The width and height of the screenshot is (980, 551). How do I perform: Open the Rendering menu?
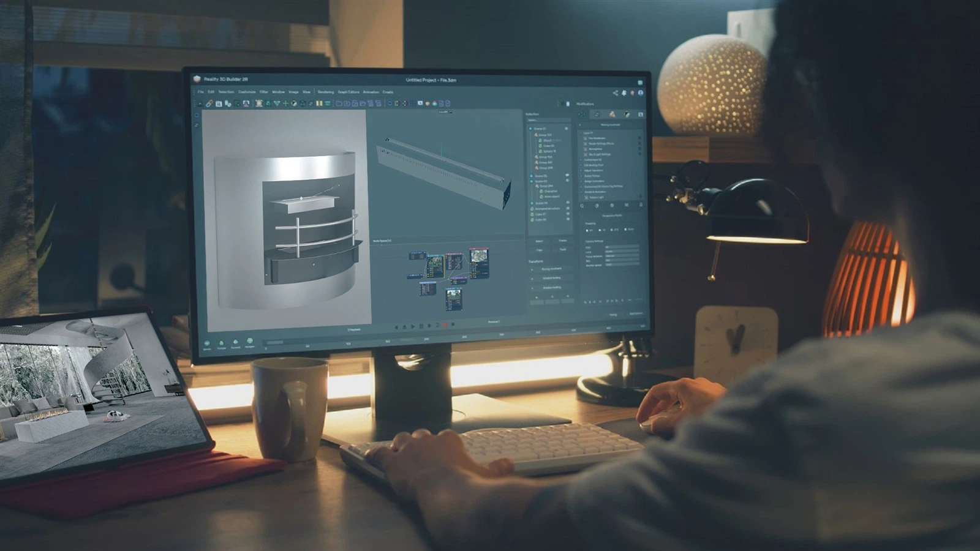[325, 92]
